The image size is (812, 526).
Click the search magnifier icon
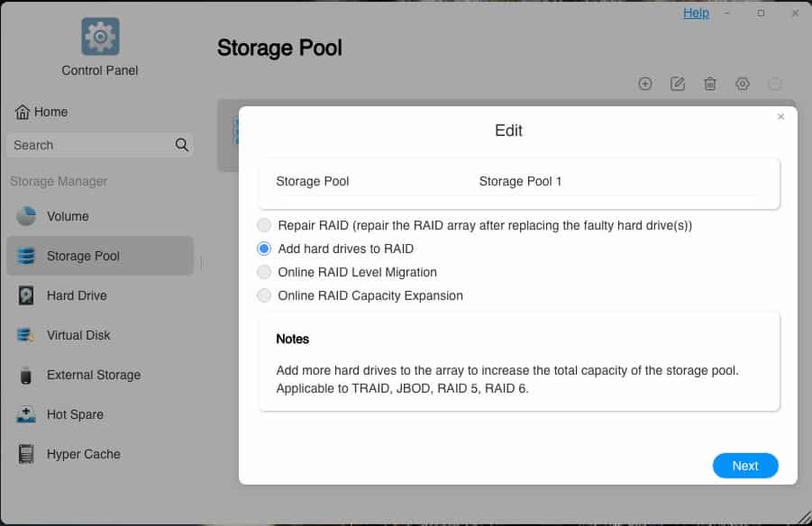[181, 145]
